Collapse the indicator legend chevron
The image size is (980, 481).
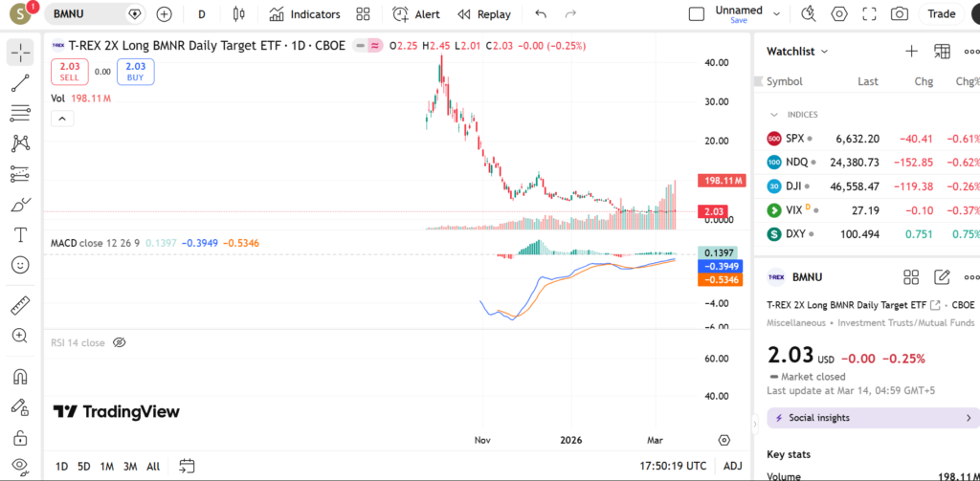tap(61, 119)
